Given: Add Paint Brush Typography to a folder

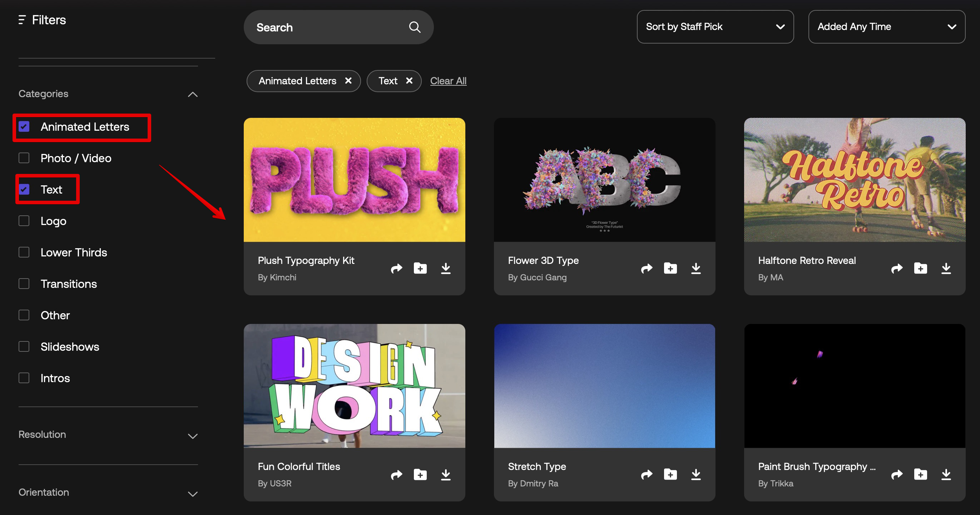Looking at the screenshot, I should (920, 474).
